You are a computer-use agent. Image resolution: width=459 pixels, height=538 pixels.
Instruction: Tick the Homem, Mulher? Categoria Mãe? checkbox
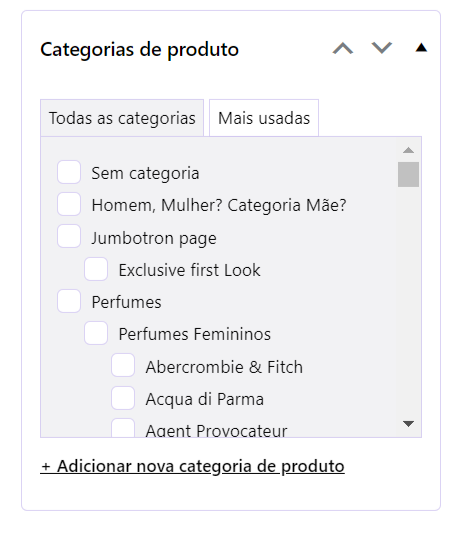[x=69, y=204]
